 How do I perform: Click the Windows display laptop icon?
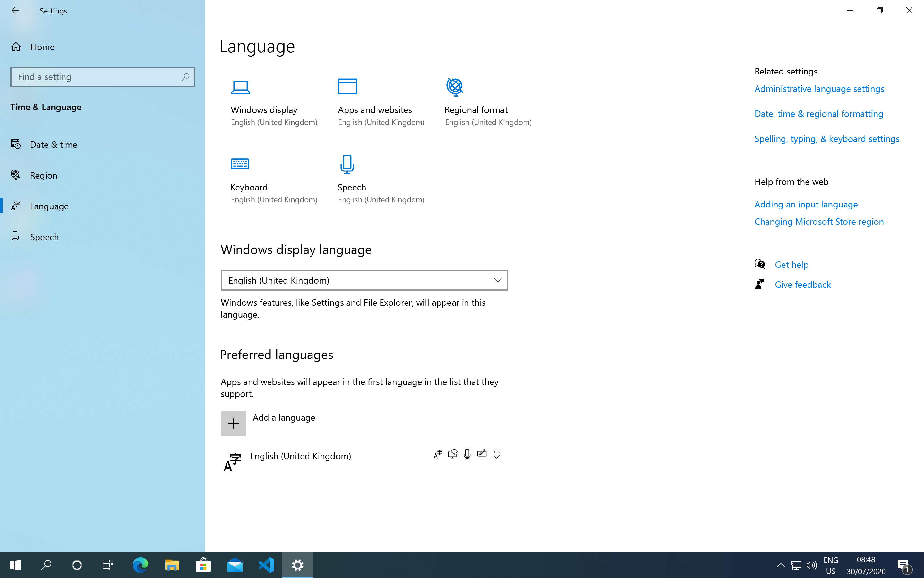241,88
